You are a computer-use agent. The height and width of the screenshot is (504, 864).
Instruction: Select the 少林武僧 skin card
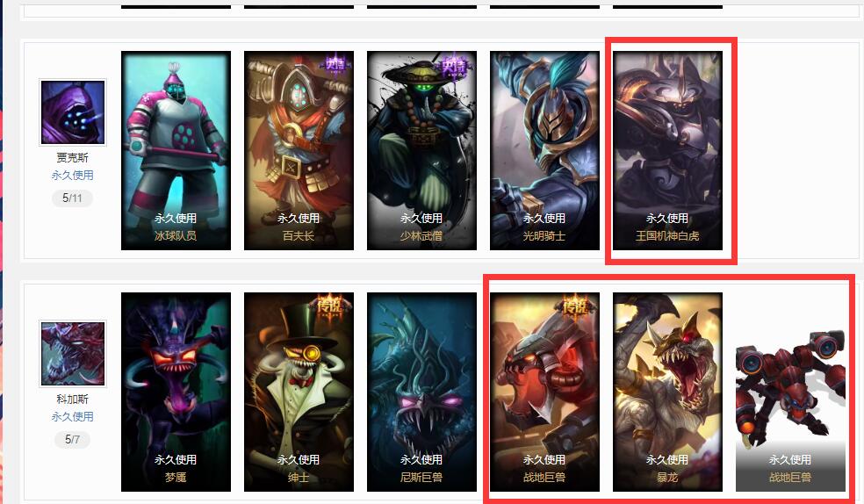(421, 150)
